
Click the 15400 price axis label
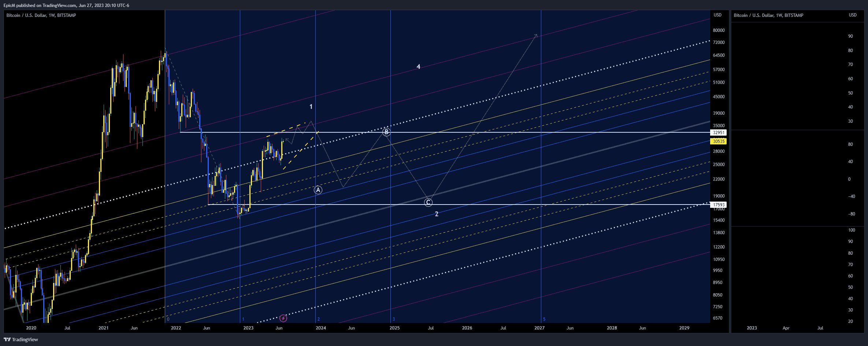click(719, 220)
